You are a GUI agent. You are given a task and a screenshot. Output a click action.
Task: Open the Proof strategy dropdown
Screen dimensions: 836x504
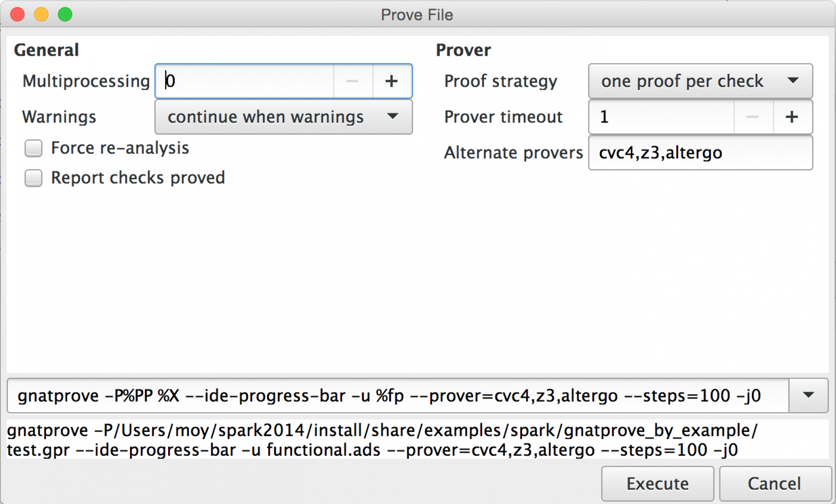[x=700, y=81]
